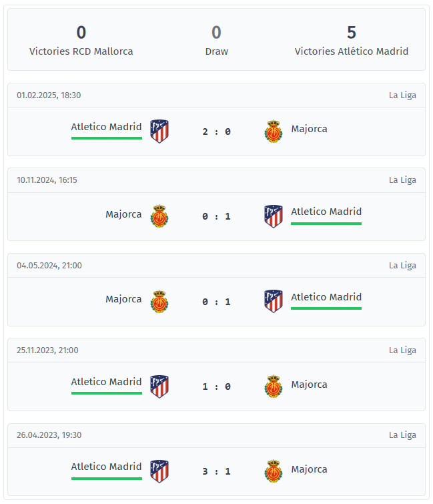Click Majorca crest in 10.11.2024 match
433x504 pixels.
pos(159,216)
